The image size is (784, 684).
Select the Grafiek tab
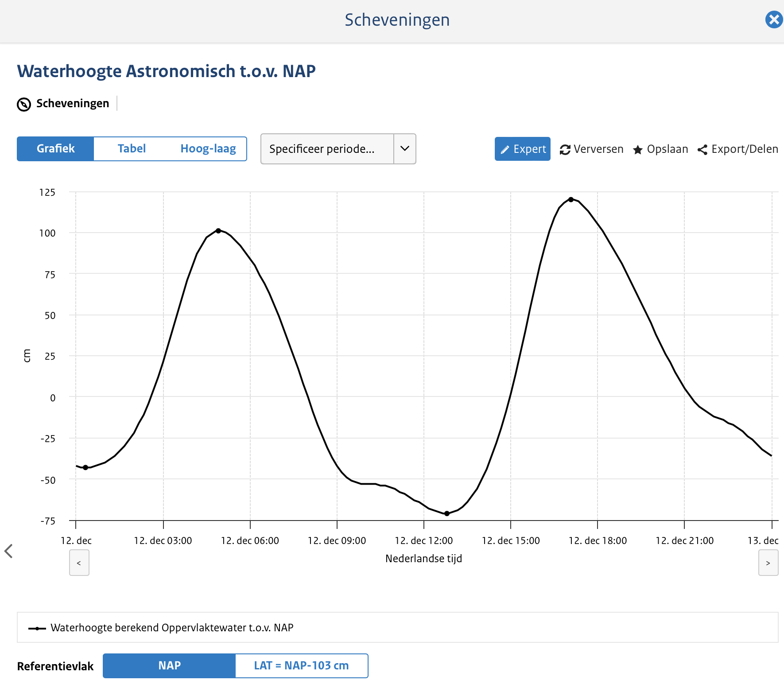(x=55, y=149)
